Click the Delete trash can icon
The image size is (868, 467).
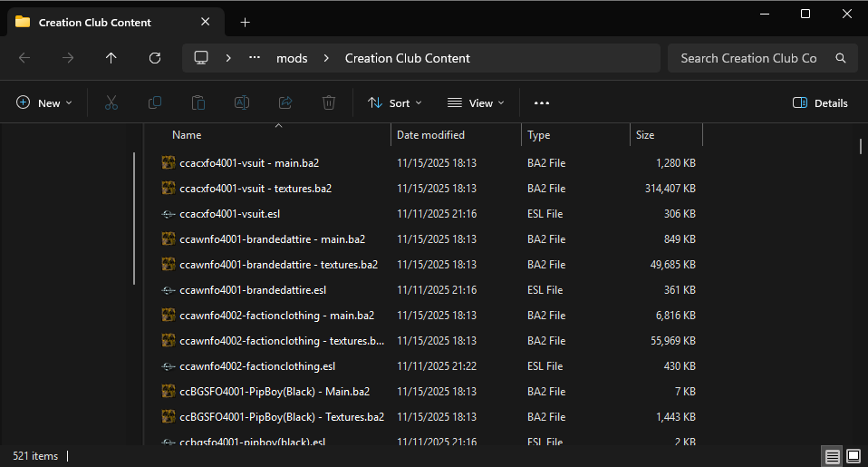coord(329,103)
